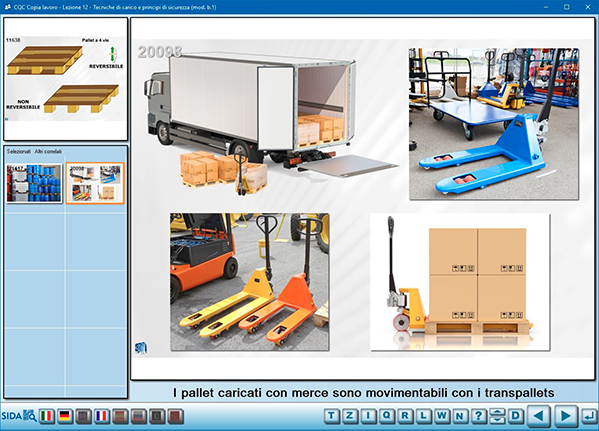Click the D toolbar button

(515, 416)
